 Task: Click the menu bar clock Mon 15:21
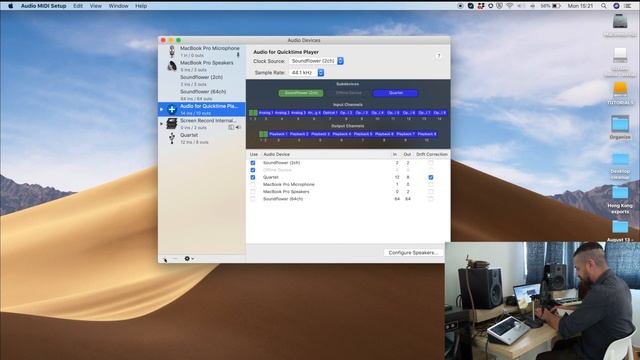[x=580, y=6]
